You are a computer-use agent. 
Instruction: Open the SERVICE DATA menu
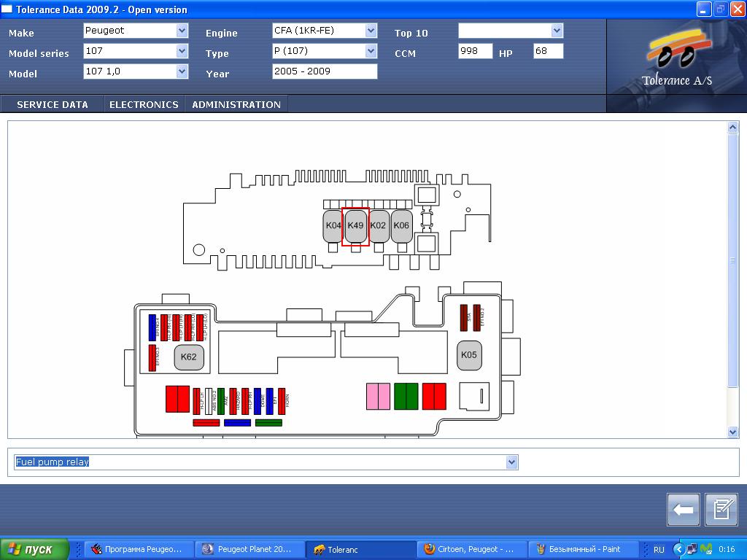[53, 105]
